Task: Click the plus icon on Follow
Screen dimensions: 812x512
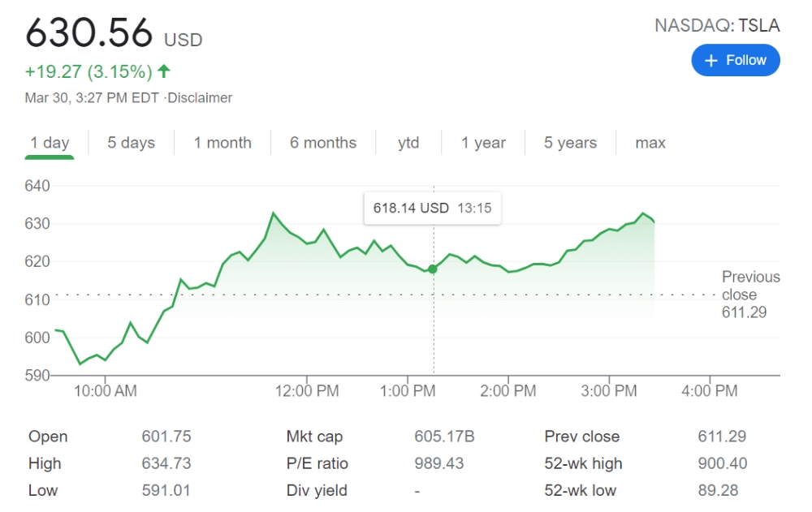Action: pos(711,61)
